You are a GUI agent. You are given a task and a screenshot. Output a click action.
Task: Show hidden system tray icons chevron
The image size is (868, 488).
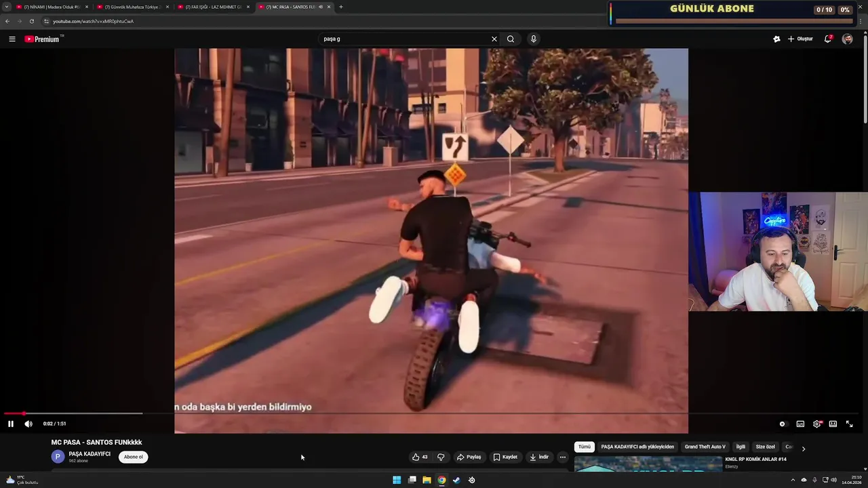[x=793, y=480]
